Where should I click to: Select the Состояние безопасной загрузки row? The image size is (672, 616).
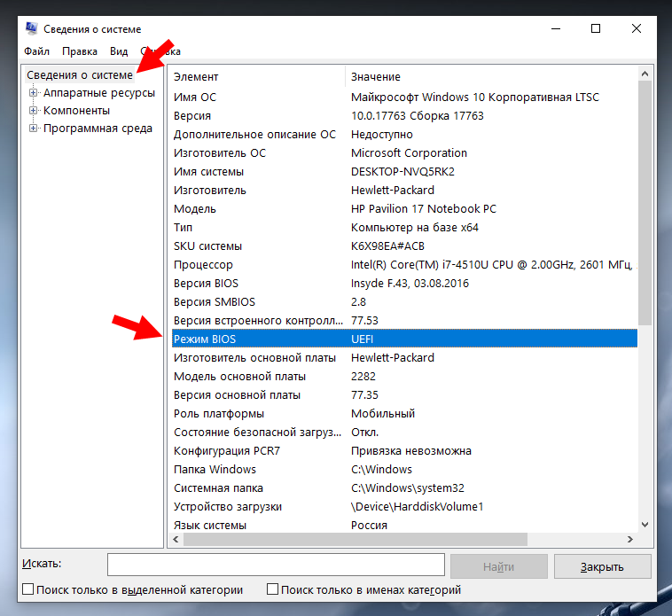[x=404, y=433]
